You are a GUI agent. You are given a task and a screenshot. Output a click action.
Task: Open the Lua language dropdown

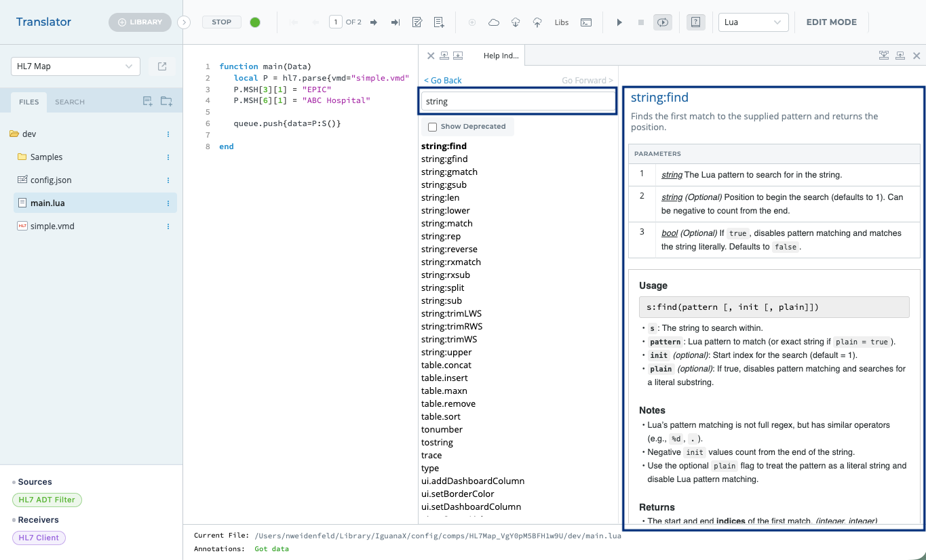[x=753, y=22]
